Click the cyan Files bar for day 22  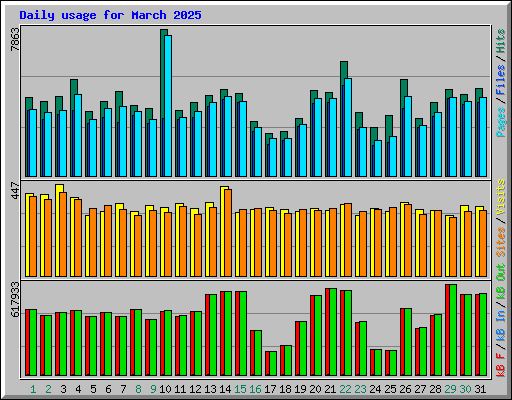348,127
